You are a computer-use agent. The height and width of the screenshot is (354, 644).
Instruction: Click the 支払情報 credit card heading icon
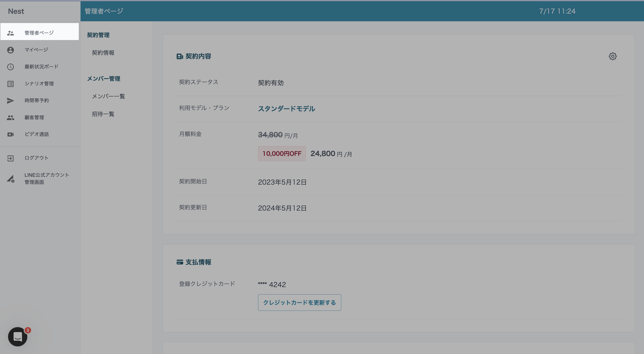[x=179, y=262]
